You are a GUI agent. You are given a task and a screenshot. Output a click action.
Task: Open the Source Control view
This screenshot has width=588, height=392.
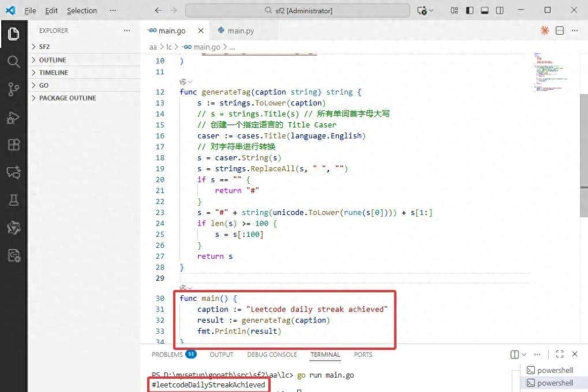[x=13, y=89]
